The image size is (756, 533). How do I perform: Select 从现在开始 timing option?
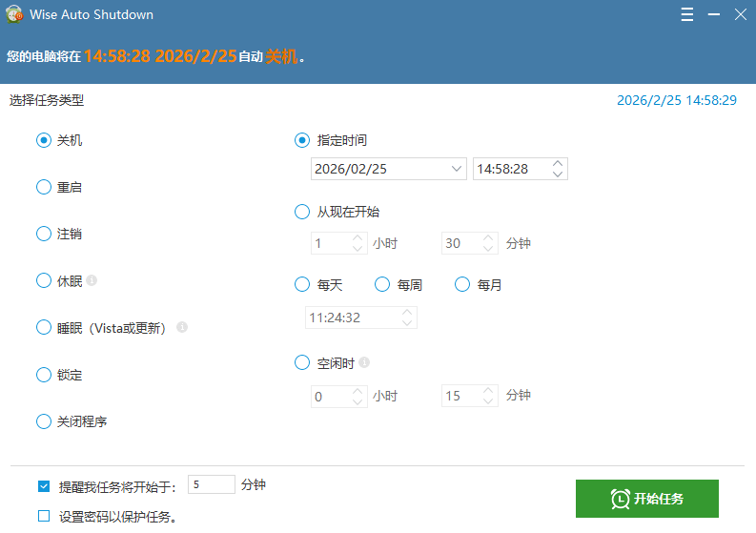point(303,213)
